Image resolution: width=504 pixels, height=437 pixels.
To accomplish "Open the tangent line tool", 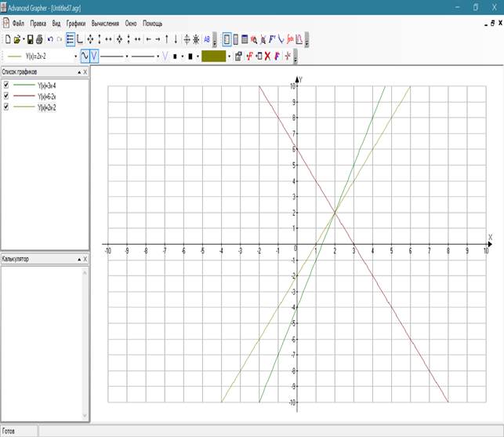I will tap(281, 39).
